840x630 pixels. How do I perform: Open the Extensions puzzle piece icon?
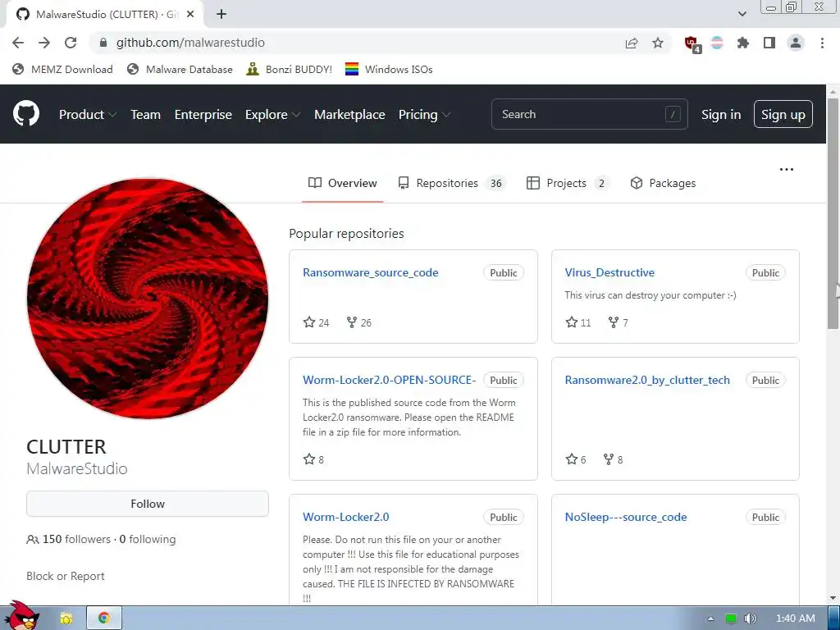742,43
